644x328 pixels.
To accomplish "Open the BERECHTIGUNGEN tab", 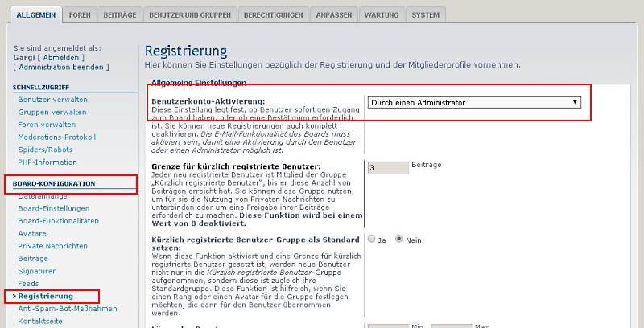I will click(x=273, y=14).
